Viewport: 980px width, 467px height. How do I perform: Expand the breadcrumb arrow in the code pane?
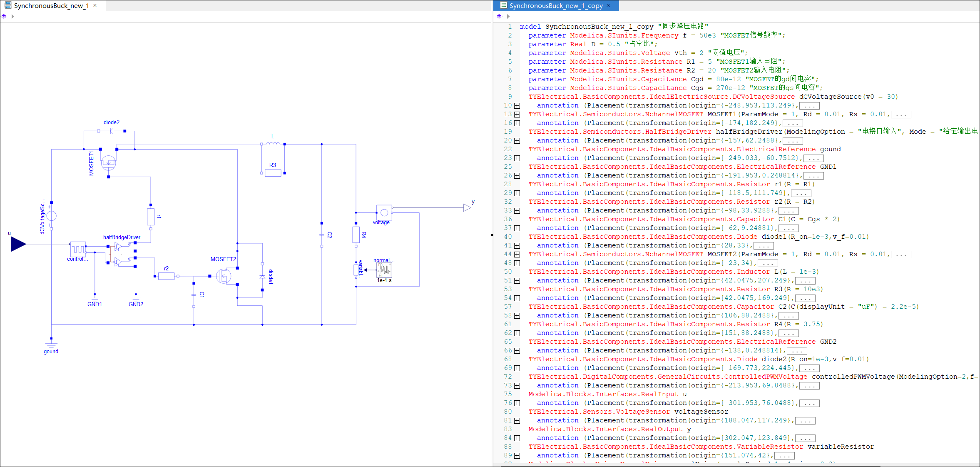[508, 16]
